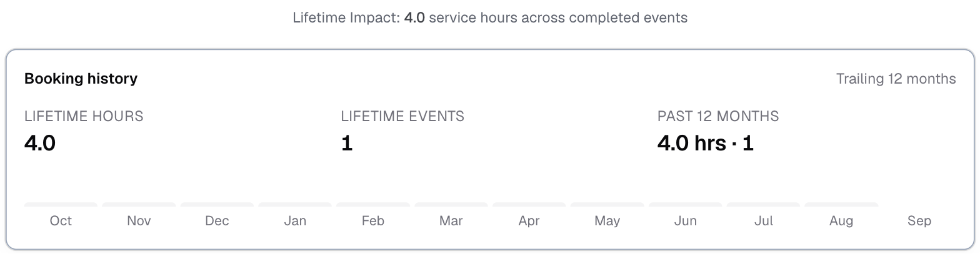
Task: Select the Past 12 Months value
Action: [706, 144]
